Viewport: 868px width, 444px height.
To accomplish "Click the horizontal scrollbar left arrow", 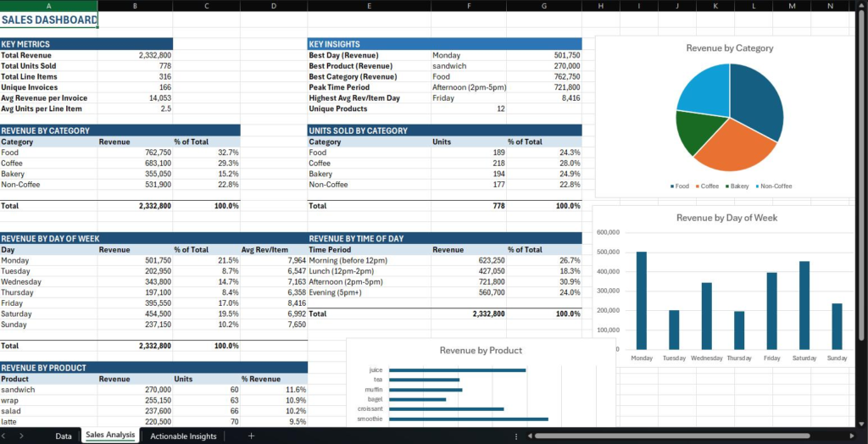I will click(529, 436).
